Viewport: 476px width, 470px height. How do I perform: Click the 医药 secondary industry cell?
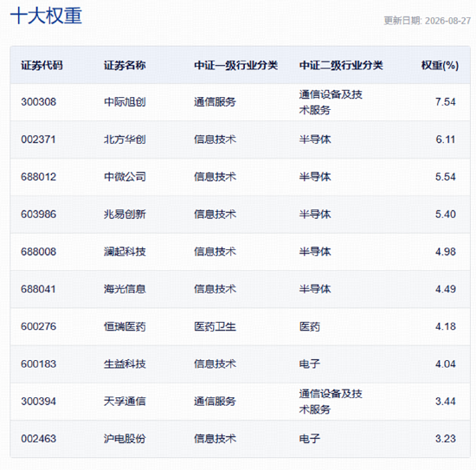coord(310,326)
